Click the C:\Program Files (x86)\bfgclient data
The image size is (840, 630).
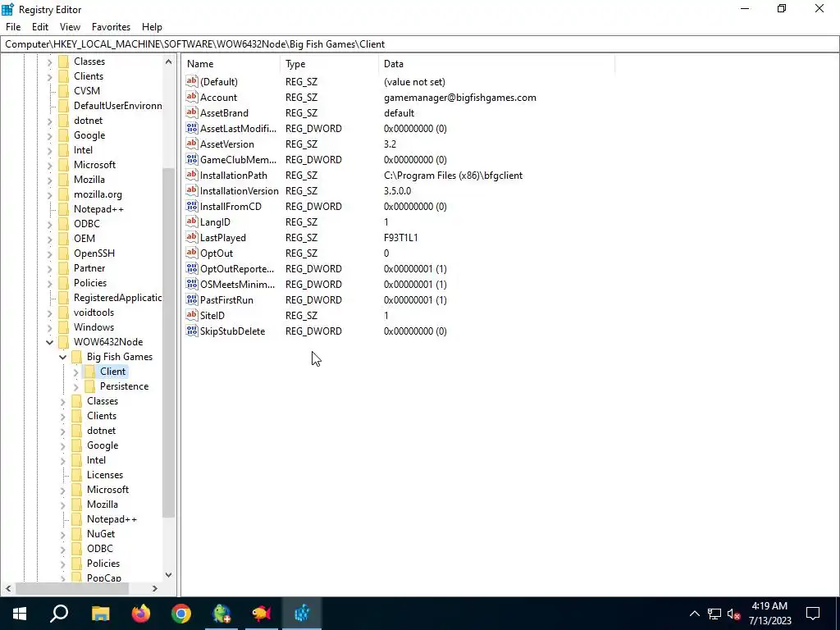tap(453, 175)
